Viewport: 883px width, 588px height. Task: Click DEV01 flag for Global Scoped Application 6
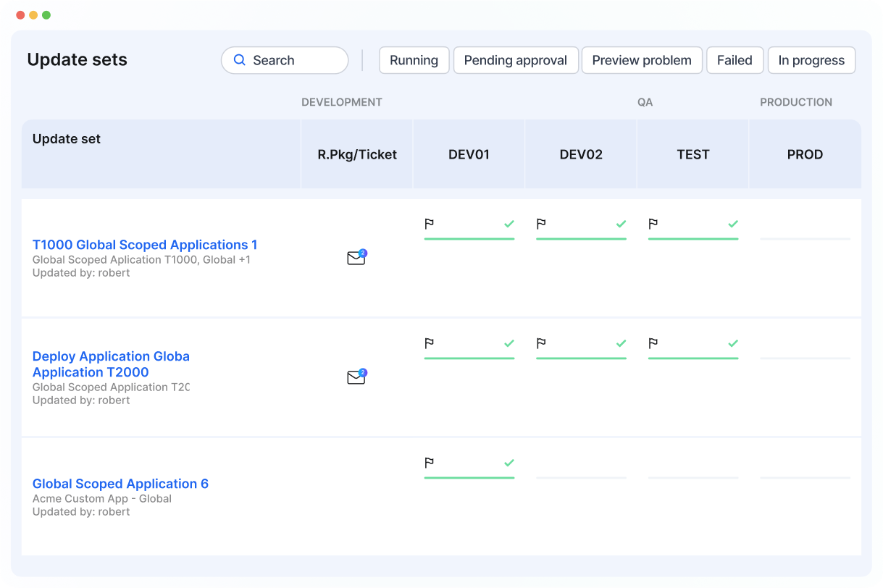pyautogui.click(x=430, y=463)
